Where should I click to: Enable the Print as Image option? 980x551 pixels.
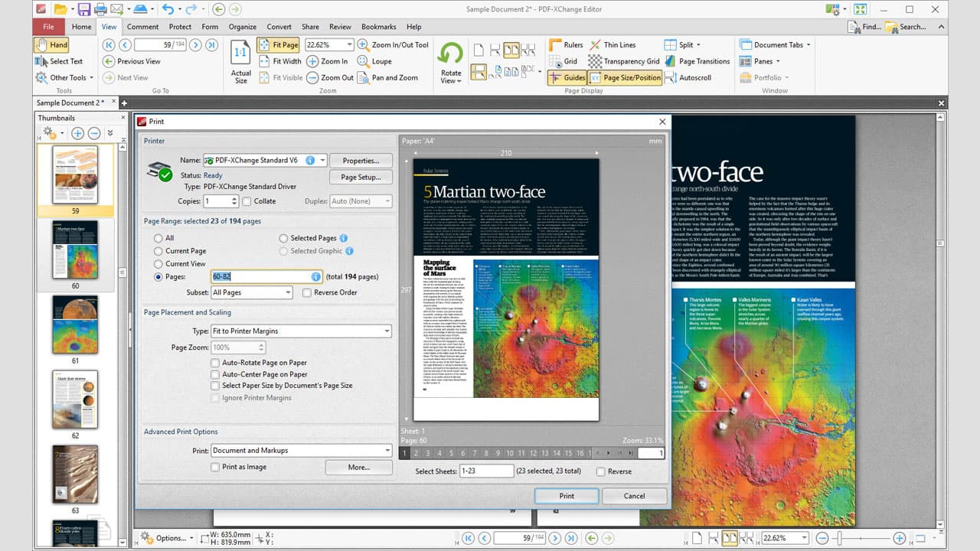(x=214, y=466)
